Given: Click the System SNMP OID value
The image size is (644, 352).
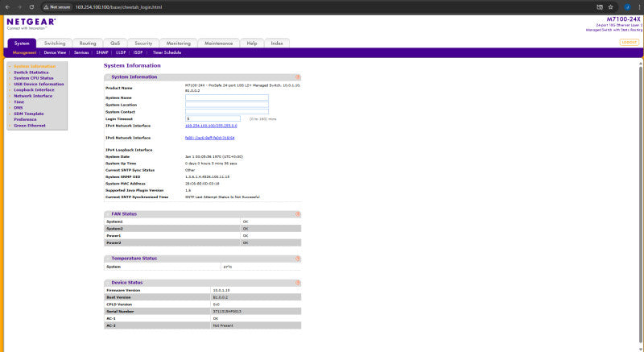Looking at the screenshot, I should (x=208, y=176).
